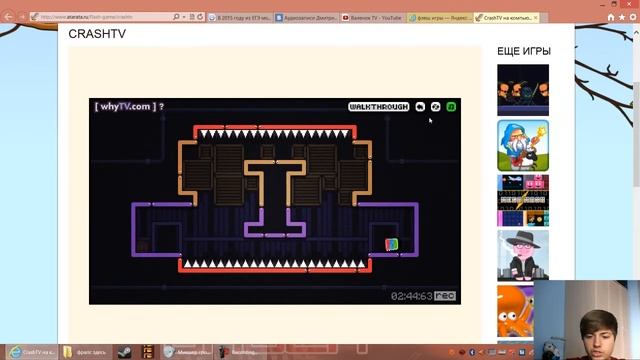
Task: Close the CrashTV browser tab
Action: tap(536, 18)
